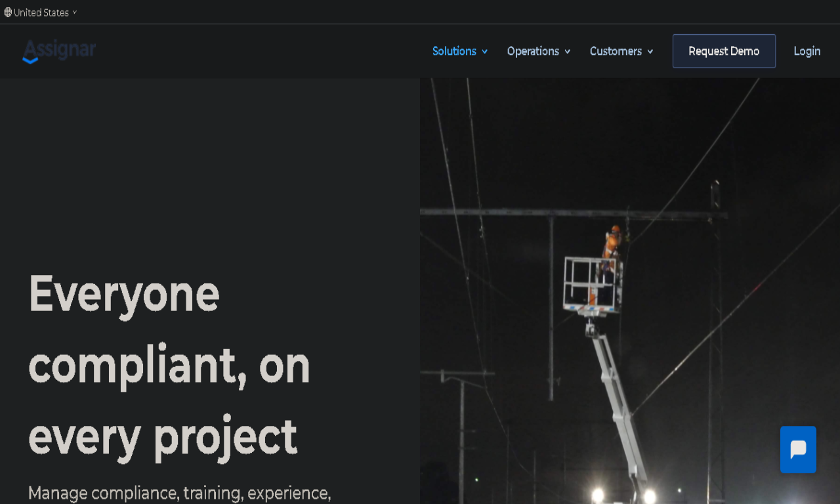
Task: Click the Request Demo button
Action: (724, 51)
